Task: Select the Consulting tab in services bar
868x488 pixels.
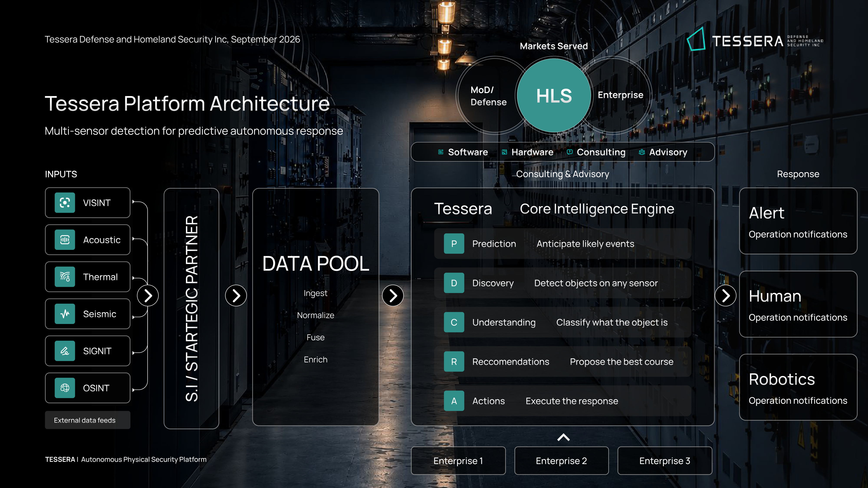Action: (x=596, y=152)
